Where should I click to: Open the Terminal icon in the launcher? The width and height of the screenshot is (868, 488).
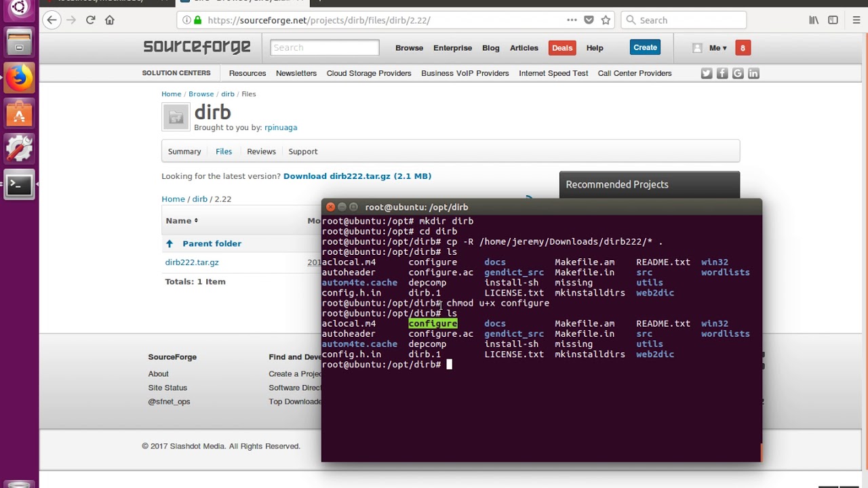tap(19, 185)
